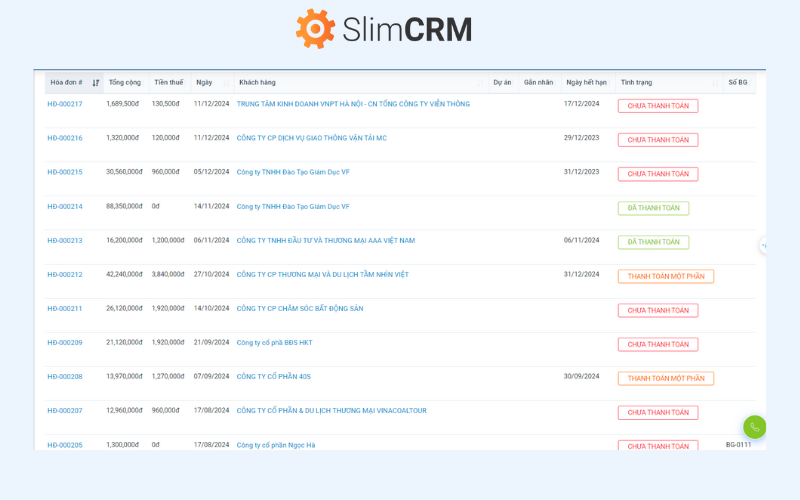This screenshot has width=800, height=500.
Task: Open invoice HĐ-000217
Action: [65, 104]
